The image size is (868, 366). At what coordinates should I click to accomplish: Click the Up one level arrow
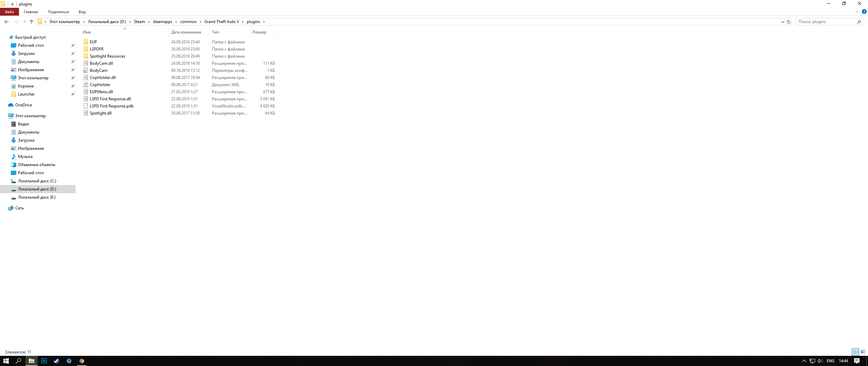tap(32, 22)
